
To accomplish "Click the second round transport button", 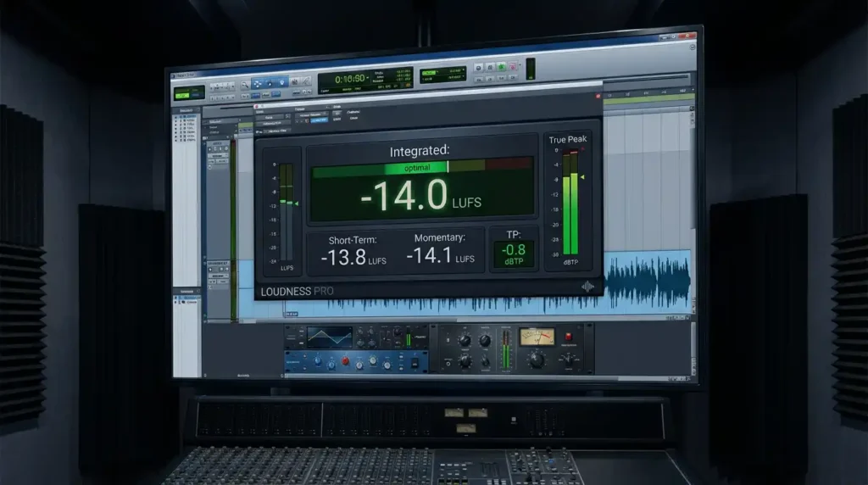I will pyautogui.click(x=490, y=67).
